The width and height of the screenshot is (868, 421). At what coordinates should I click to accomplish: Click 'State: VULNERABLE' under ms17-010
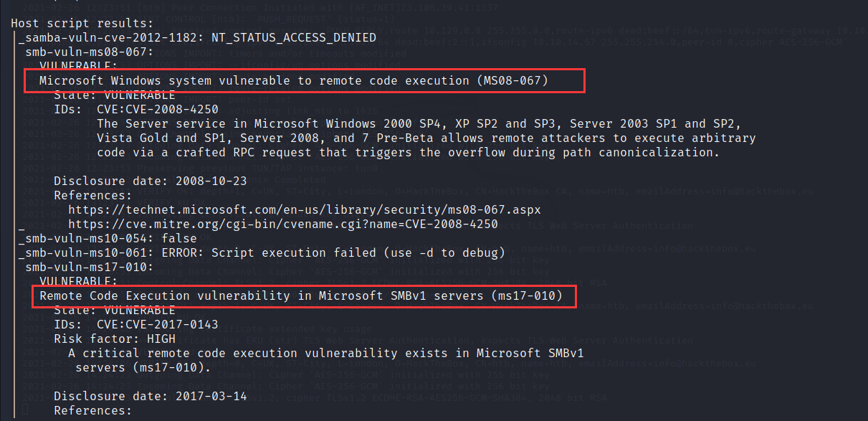click(115, 310)
